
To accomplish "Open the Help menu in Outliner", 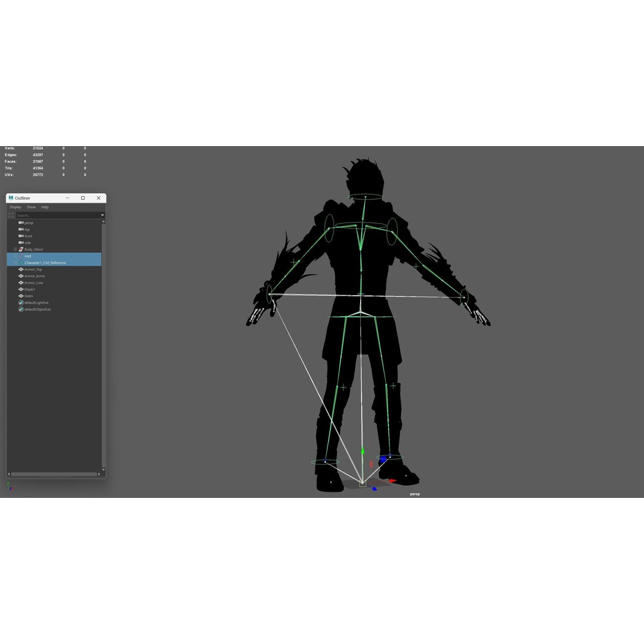I will point(45,207).
